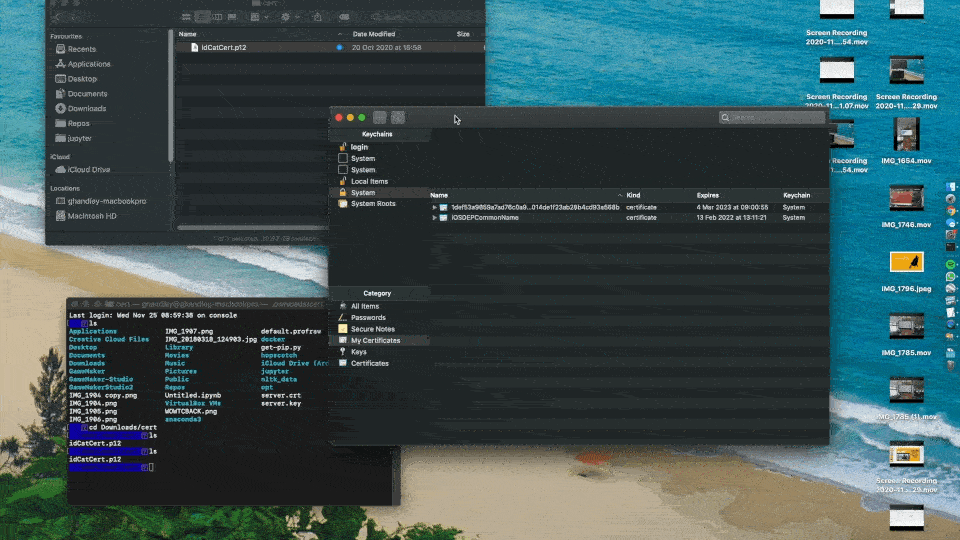Sort Finder list by Date Modified
960x540 pixels.
click(x=373, y=34)
